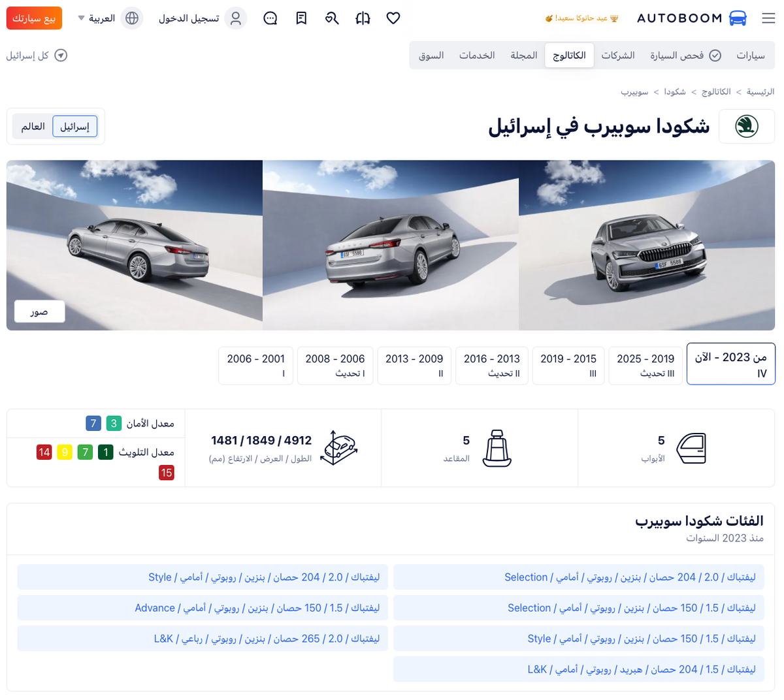Go to شكودا breadcrumb link
The image size is (784, 700).
[x=675, y=92]
